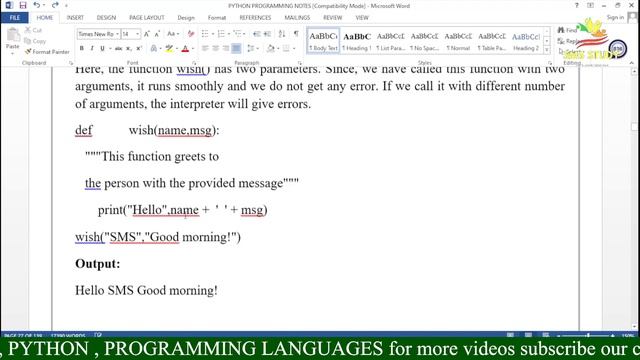Viewport: 640px width, 360px height.
Task: Switch to the PAGE LAYOUT tab
Action: [x=147, y=18]
